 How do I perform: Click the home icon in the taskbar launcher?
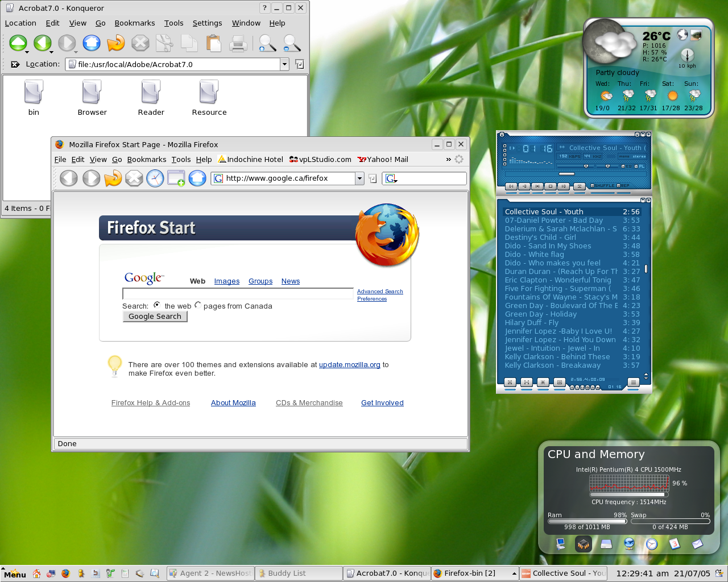pyautogui.click(x=36, y=573)
